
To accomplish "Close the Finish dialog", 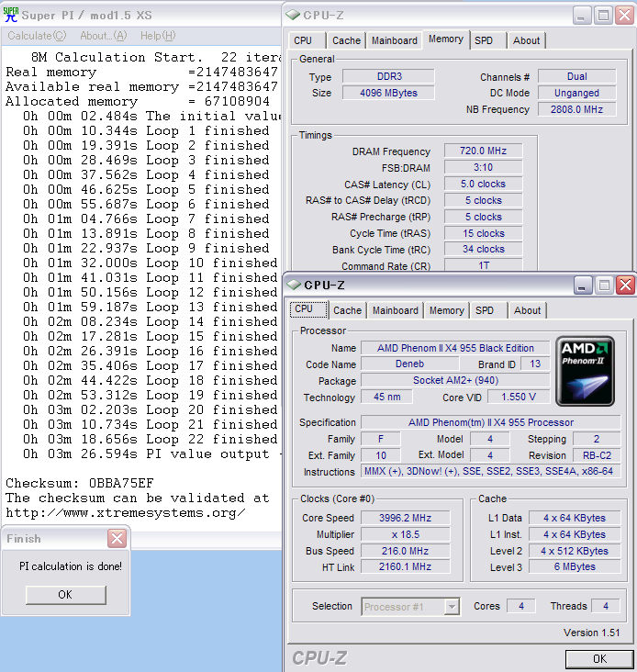I will 117,538.
